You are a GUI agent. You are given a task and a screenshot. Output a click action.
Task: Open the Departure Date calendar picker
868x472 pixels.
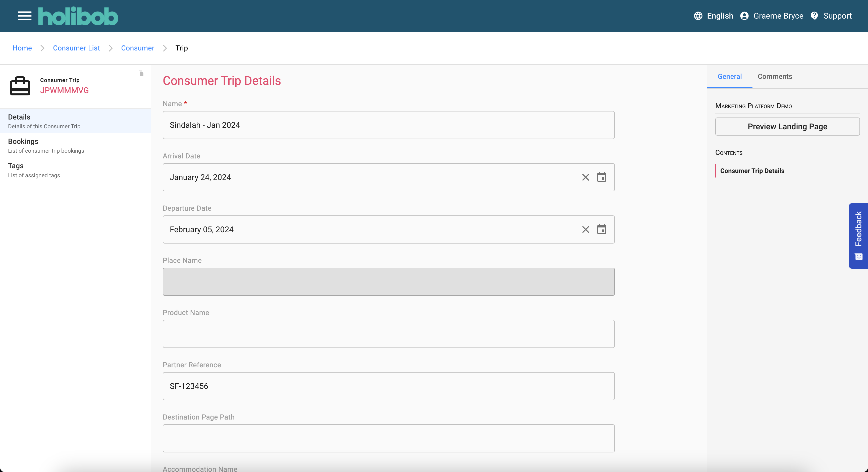602,229
